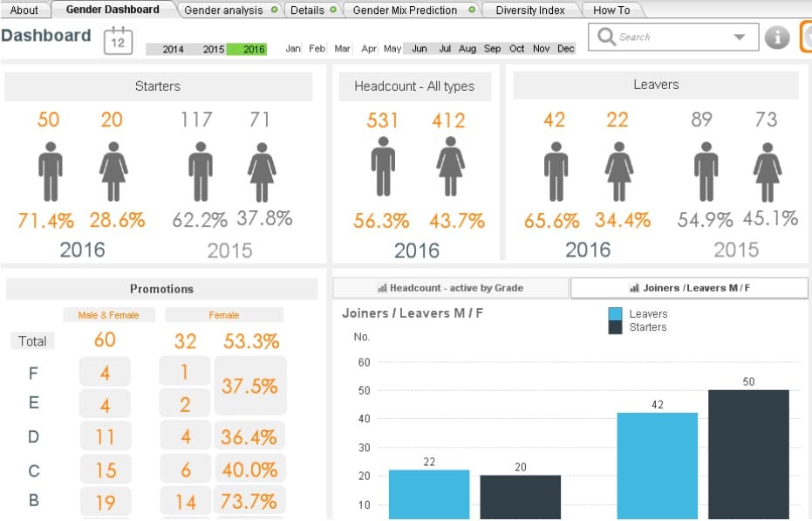Click the Search input field
The height and width of the screenshot is (521, 812).
667,38
